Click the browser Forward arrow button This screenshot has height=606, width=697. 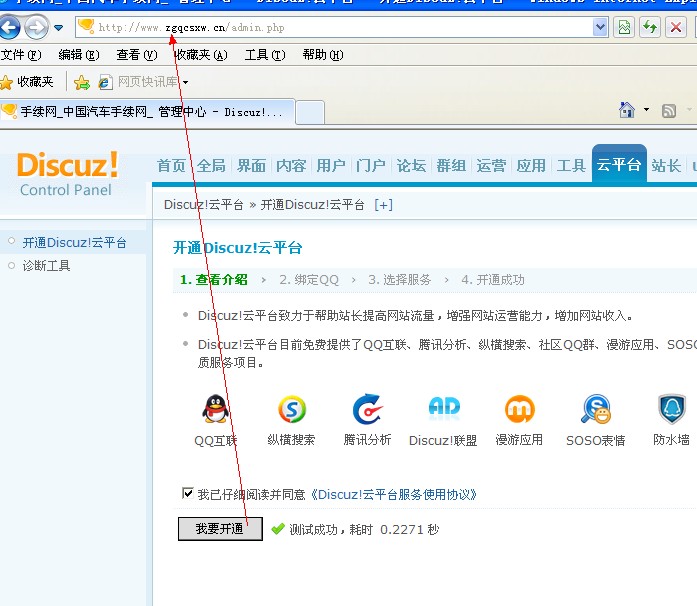point(36,28)
